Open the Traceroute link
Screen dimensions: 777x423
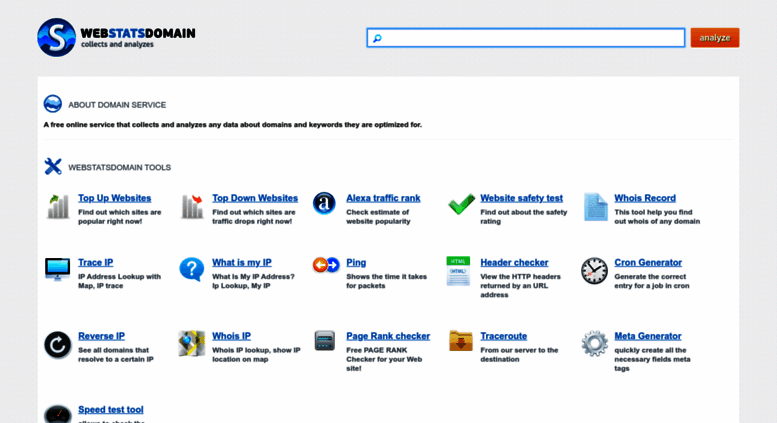pos(503,336)
